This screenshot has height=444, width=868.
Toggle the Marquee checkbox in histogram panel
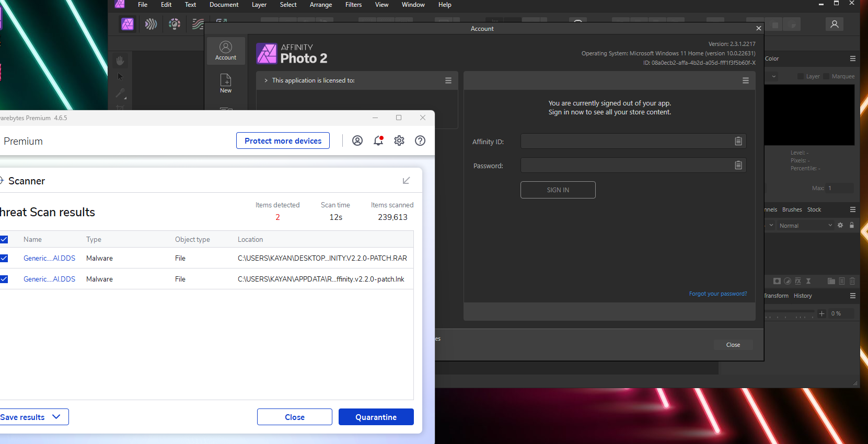(x=826, y=76)
